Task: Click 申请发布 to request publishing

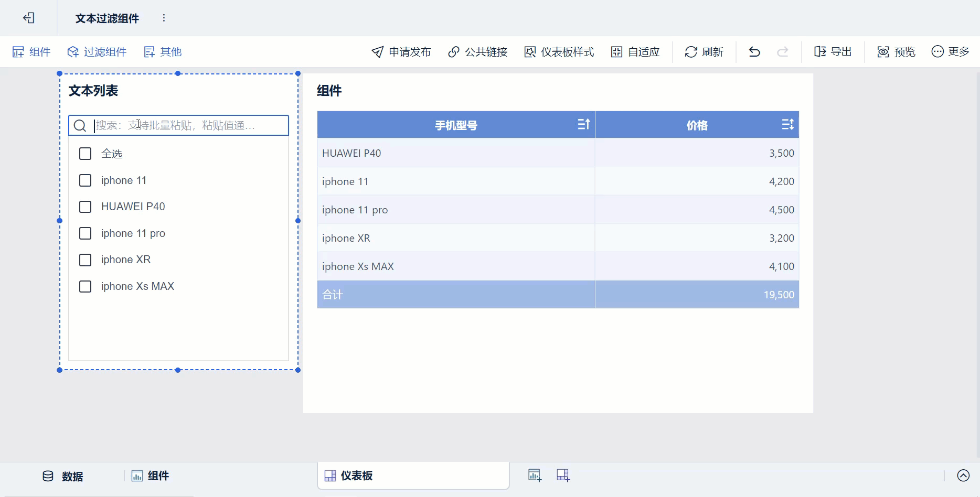Action: pos(401,52)
